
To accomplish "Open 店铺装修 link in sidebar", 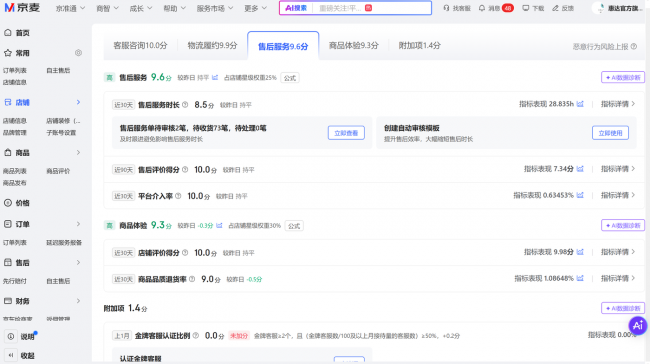I will (63, 121).
